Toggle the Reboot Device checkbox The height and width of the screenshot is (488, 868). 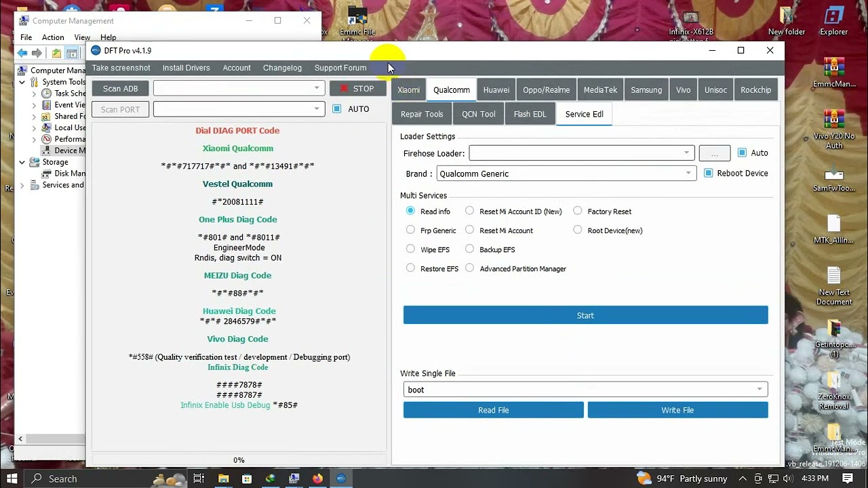pyautogui.click(x=708, y=173)
